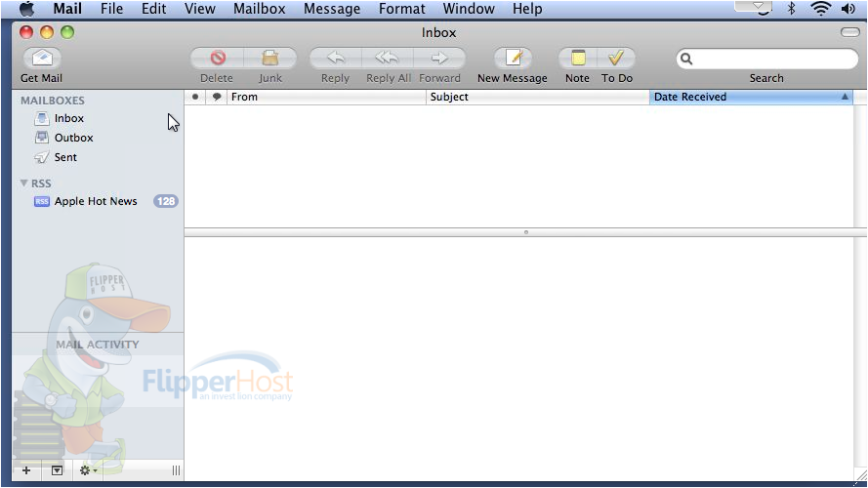Sort messages by Subject column
This screenshot has height=488, width=868.
(538, 97)
